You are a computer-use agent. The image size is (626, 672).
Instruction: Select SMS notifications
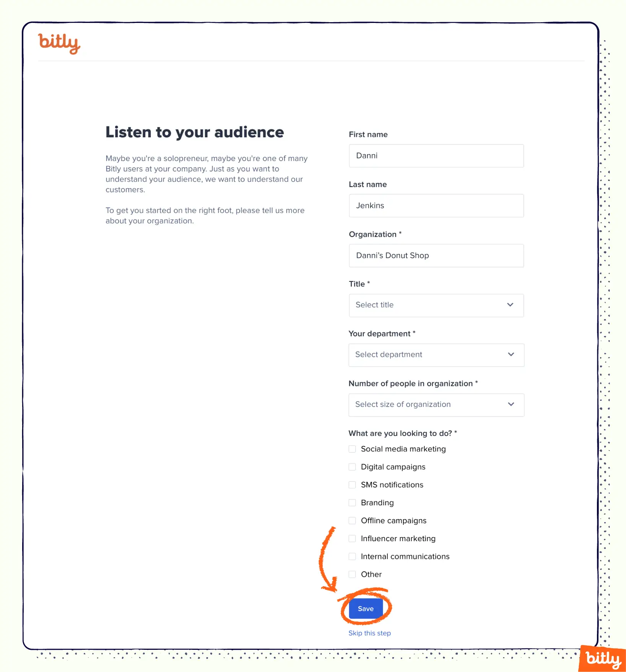[352, 485]
